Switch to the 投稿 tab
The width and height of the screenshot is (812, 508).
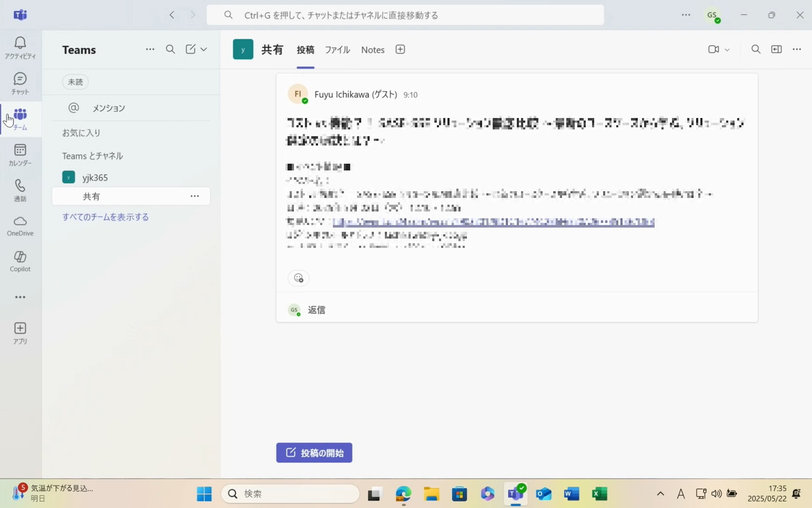305,49
